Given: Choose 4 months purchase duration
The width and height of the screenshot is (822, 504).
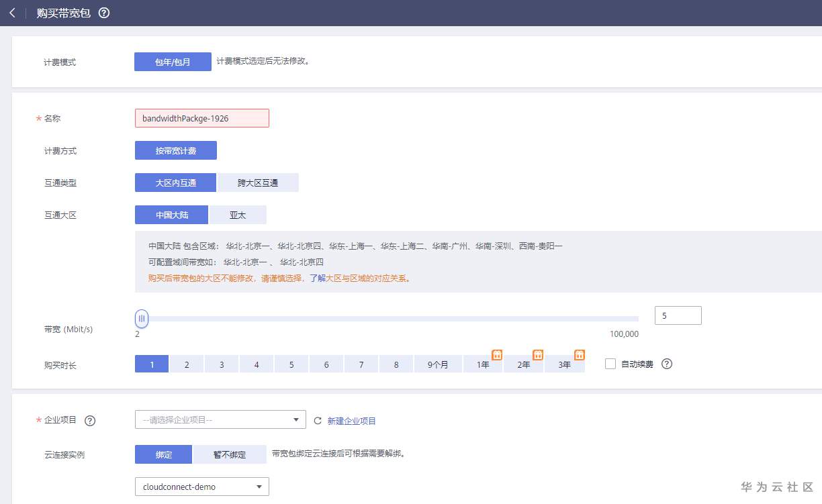Looking at the screenshot, I should pyautogui.click(x=257, y=364).
